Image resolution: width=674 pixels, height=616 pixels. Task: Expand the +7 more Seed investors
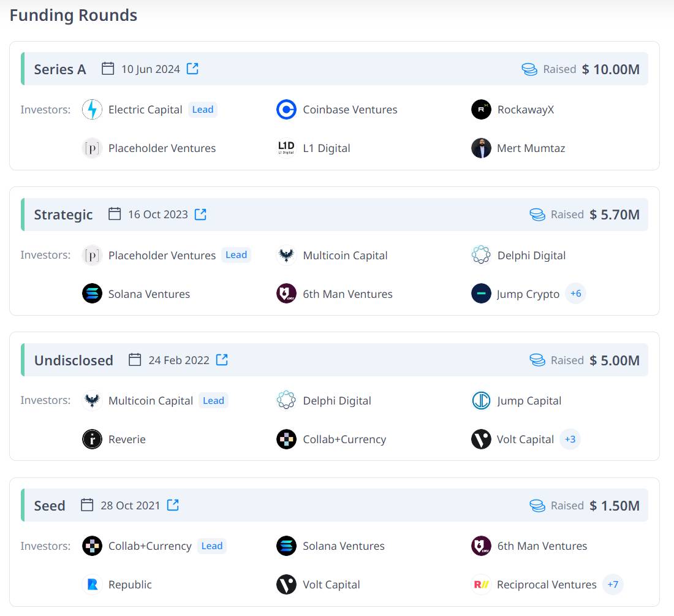(x=613, y=584)
